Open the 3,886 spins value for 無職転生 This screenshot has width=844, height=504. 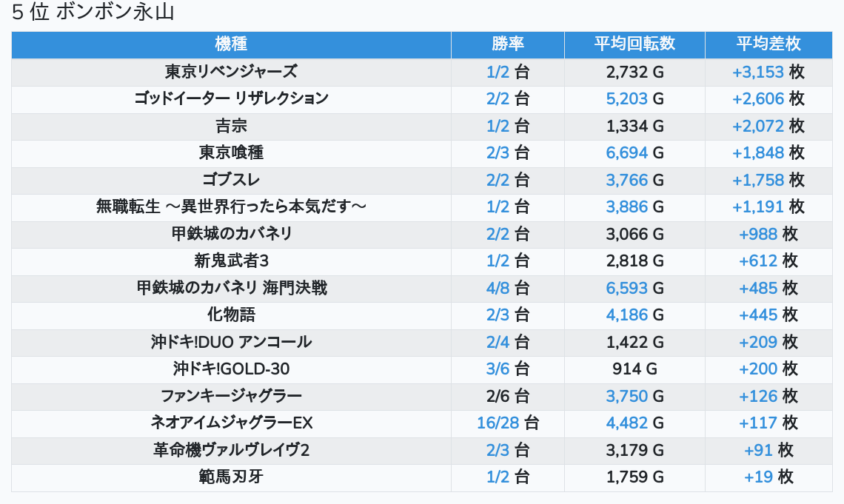point(626,206)
